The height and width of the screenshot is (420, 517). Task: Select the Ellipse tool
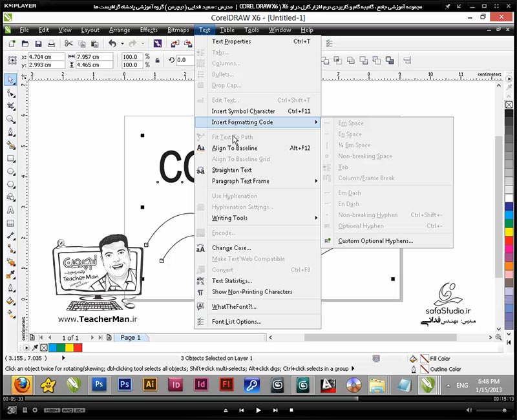click(11, 171)
